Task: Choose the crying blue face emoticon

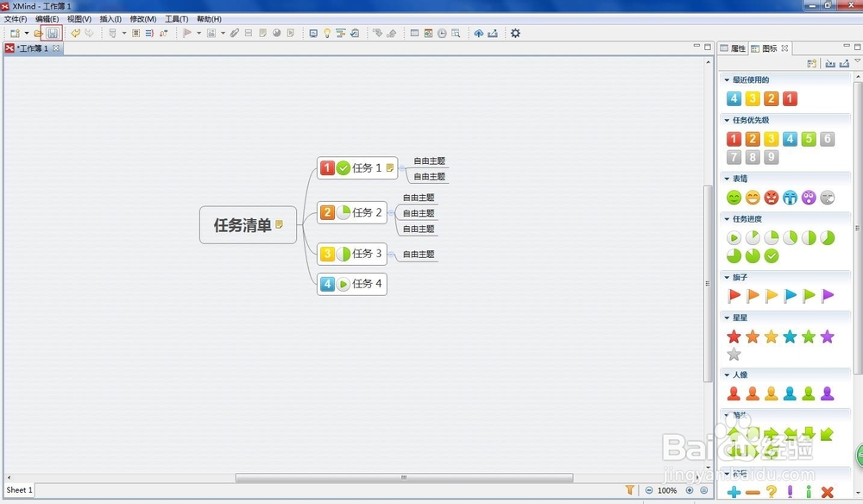Action: (790, 197)
